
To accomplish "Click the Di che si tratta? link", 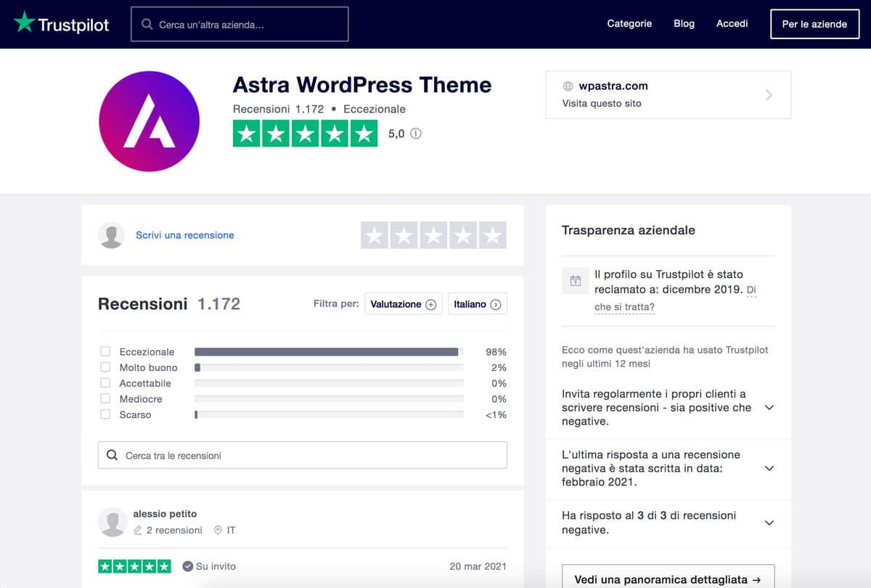I will point(624,307).
